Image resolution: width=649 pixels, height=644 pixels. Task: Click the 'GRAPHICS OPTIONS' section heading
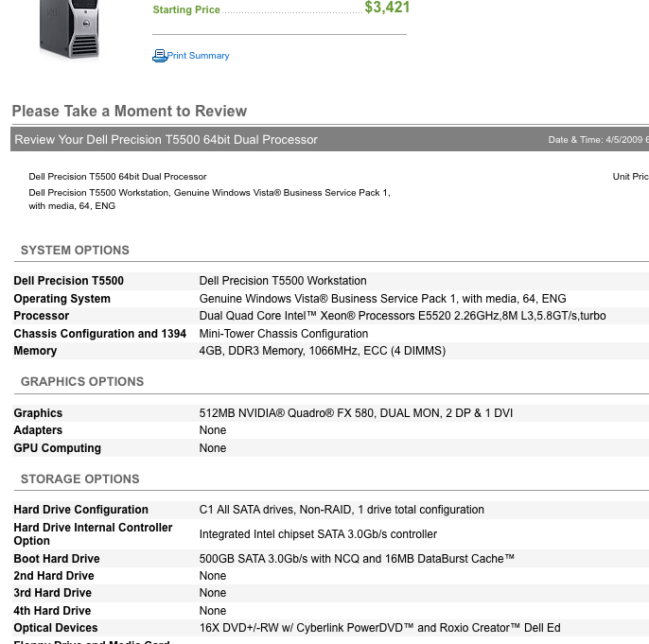pos(82,381)
